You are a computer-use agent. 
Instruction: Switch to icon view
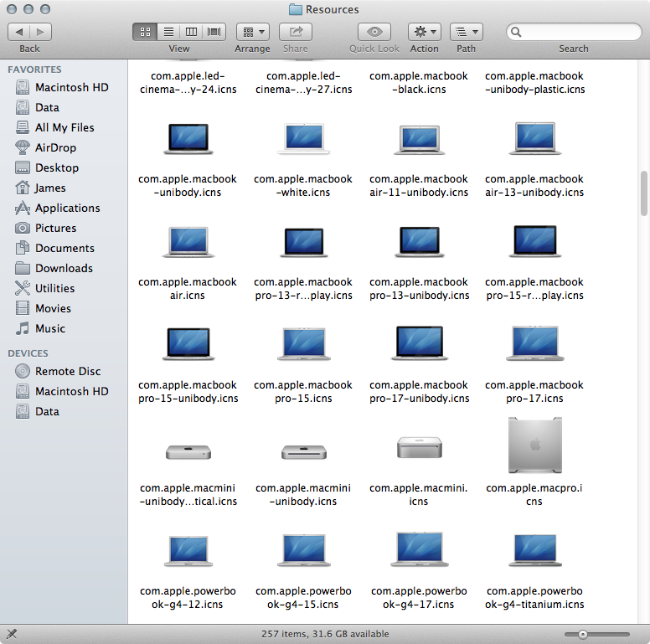145,32
